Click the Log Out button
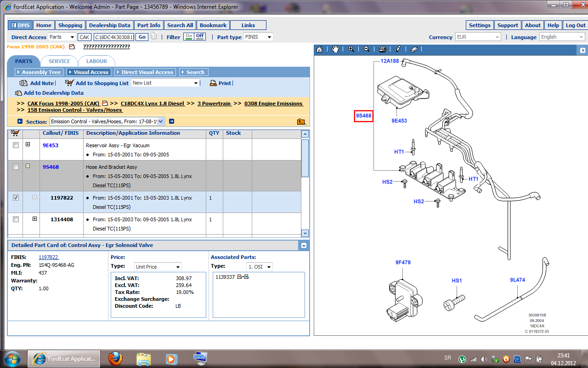Viewport: 588px width, 368px height. [576, 25]
